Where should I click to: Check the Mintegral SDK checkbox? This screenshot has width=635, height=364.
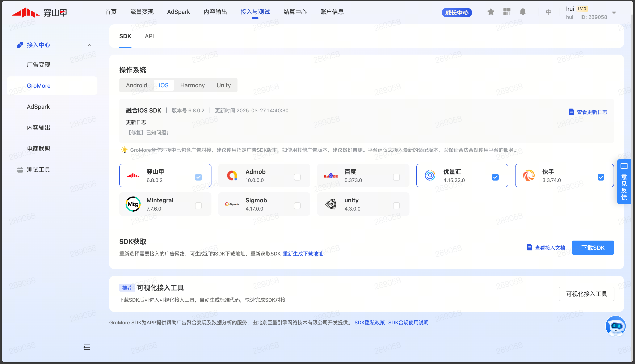(x=198, y=206)
